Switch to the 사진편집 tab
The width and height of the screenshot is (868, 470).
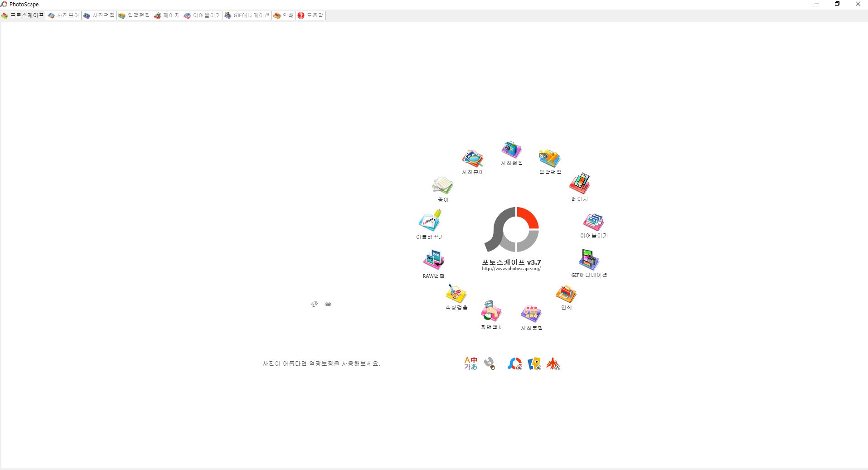pos(99,15)
